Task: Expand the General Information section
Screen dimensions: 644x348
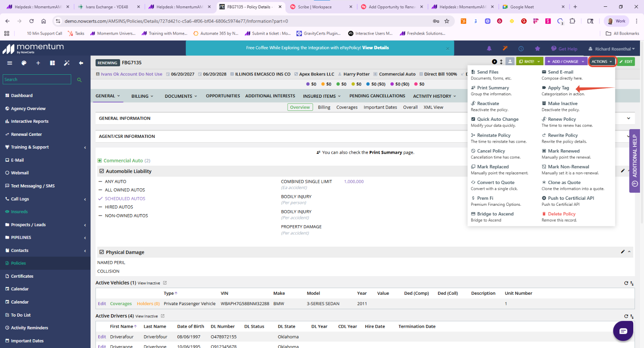Action: 628,118
